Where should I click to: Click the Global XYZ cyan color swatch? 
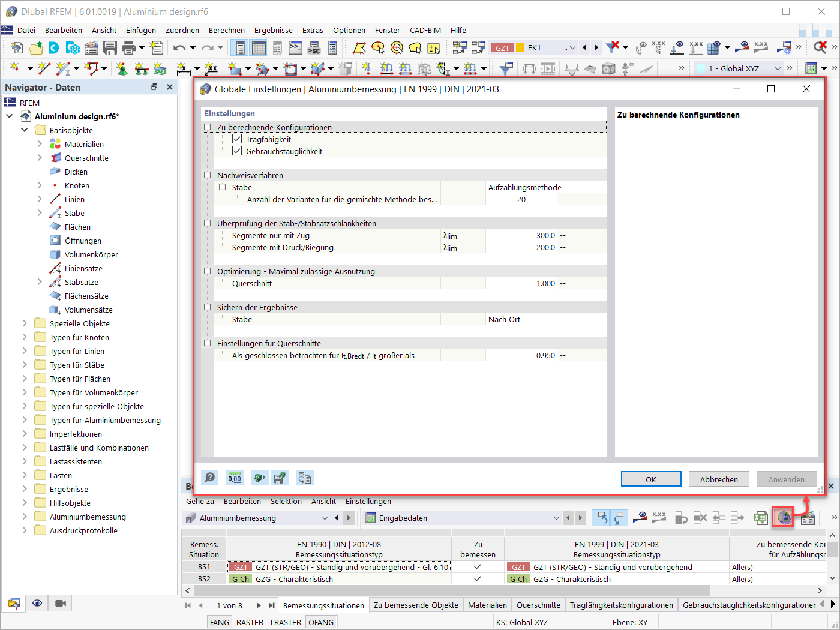pos(701,68)
